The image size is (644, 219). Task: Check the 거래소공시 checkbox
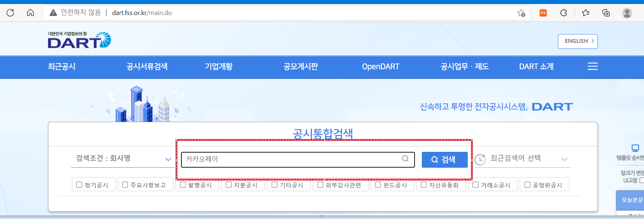point(475,185)
